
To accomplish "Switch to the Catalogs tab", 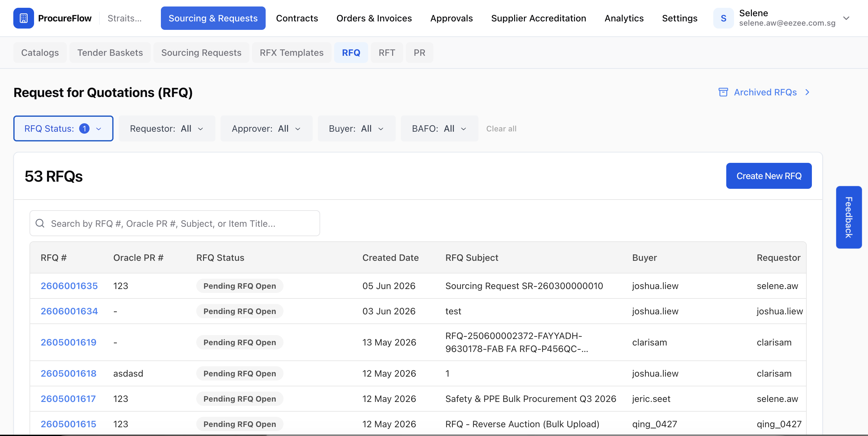I will click(40, 53).
